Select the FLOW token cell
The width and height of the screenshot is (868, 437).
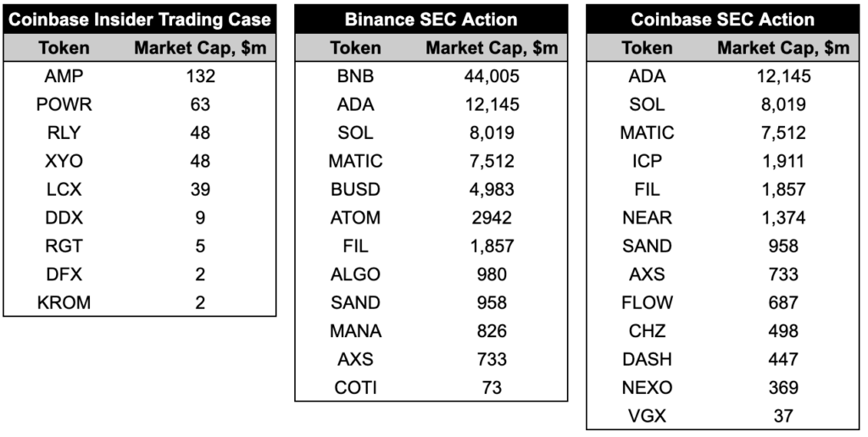coord(647,302)
